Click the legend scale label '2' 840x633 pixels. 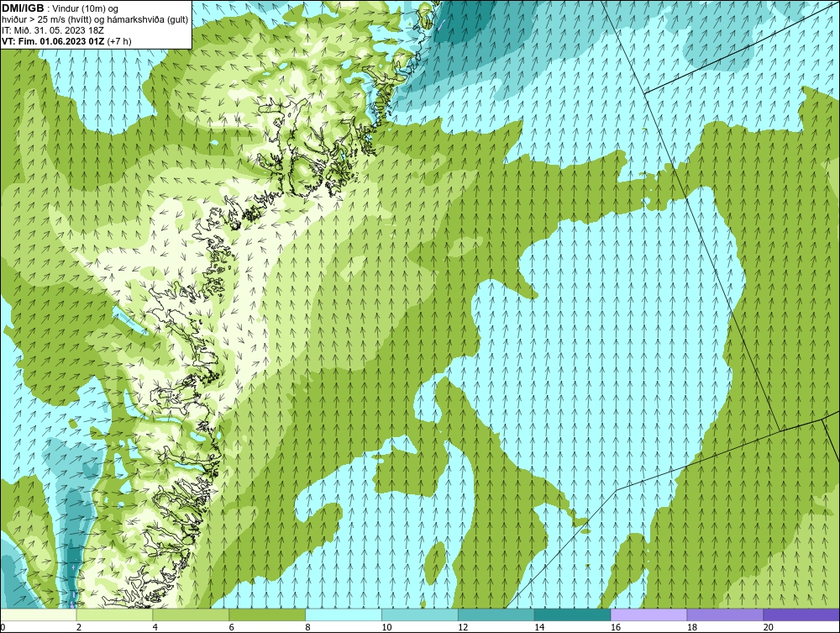click(79, 626)
